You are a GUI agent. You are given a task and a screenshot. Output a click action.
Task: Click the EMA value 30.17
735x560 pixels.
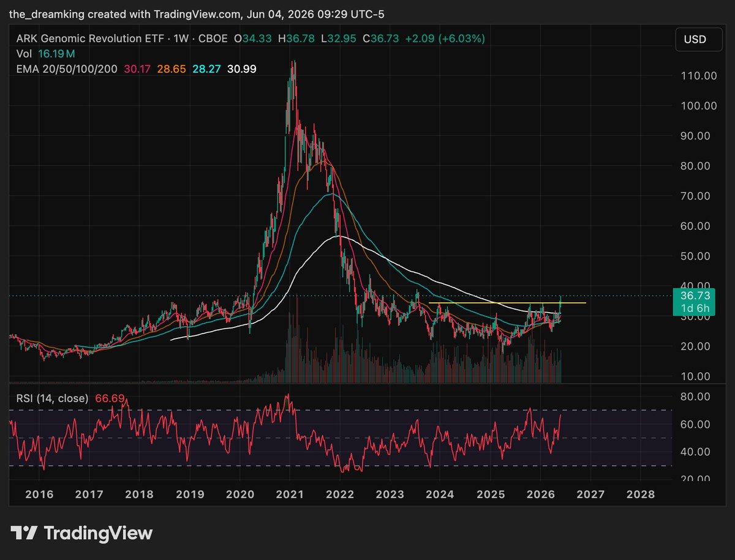coord(137,69)
